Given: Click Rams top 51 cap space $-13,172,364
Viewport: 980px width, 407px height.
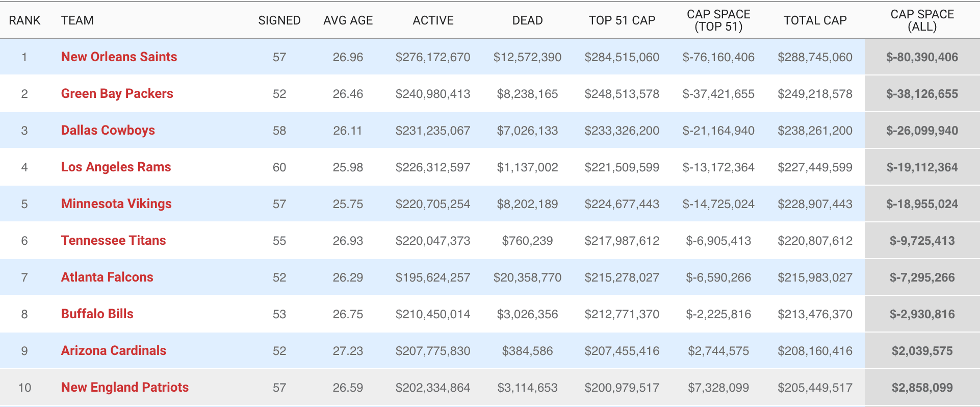Looking at the screenshot, I should coord(718,167).
